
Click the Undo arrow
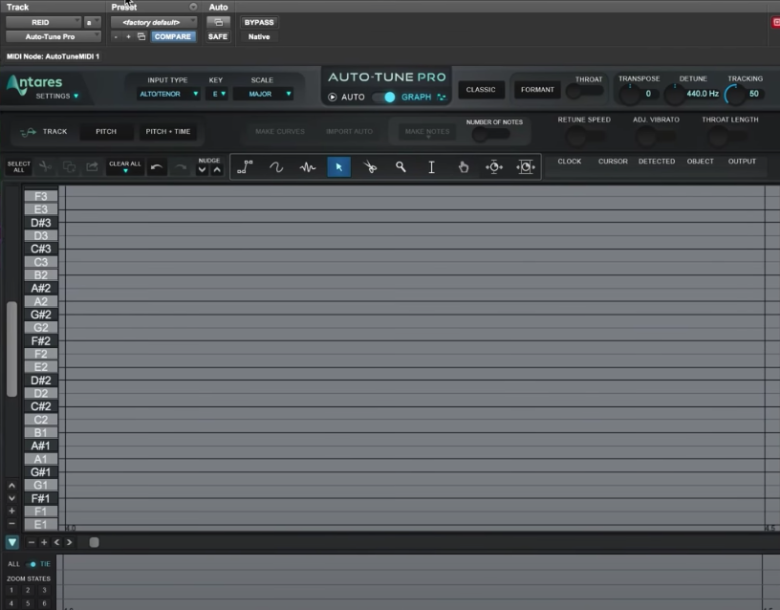tap(157, 167)
